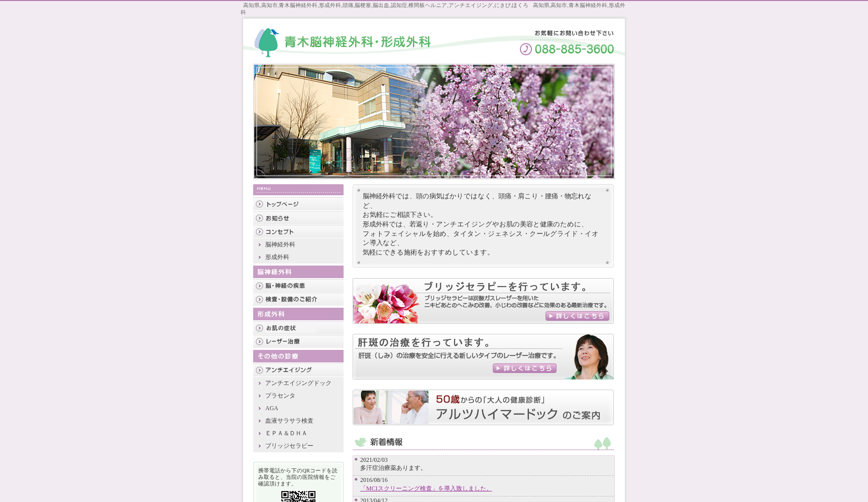This screenshot has height=502, width=868.
Task: Select 脳・神経の疾患 in the sidebar menu
Action: click(x=285, y=286)
